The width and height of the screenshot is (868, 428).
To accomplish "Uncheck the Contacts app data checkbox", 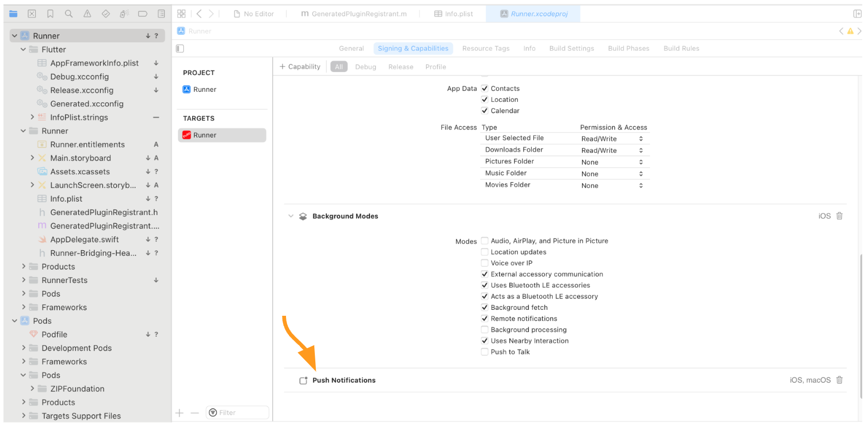I will click(485, 88).
